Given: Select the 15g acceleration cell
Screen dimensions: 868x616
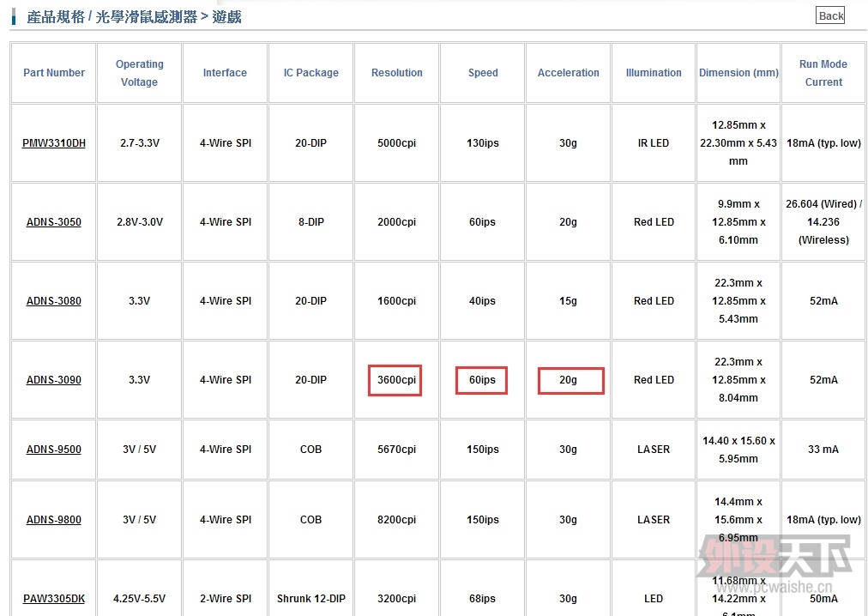Looking at the screenshot, I should click(x=568, y=301).
